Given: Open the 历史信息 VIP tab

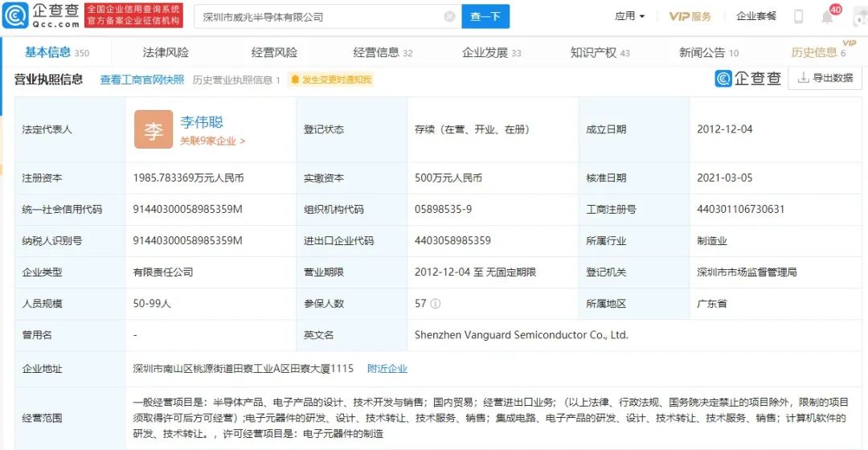Looking at the screenshot, I should [x=818, y=52].
